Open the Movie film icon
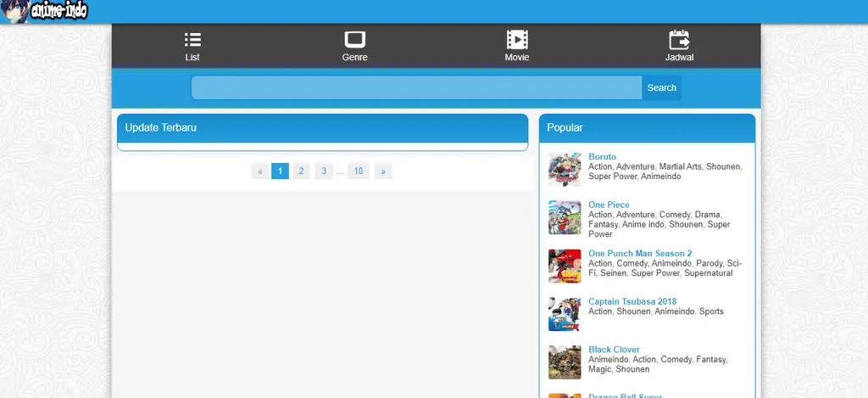The height and width of the screenshot is (398, 868). pos(517,39)
